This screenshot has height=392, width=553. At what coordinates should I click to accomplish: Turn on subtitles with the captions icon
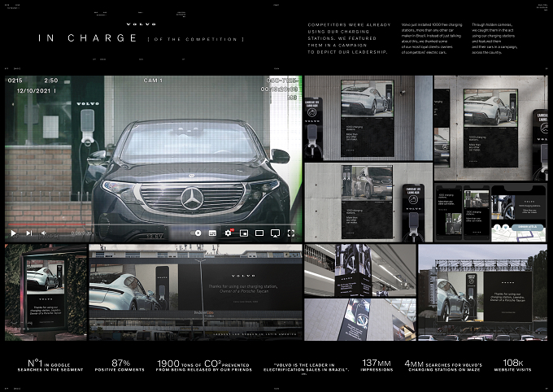(x=212, y=233)
